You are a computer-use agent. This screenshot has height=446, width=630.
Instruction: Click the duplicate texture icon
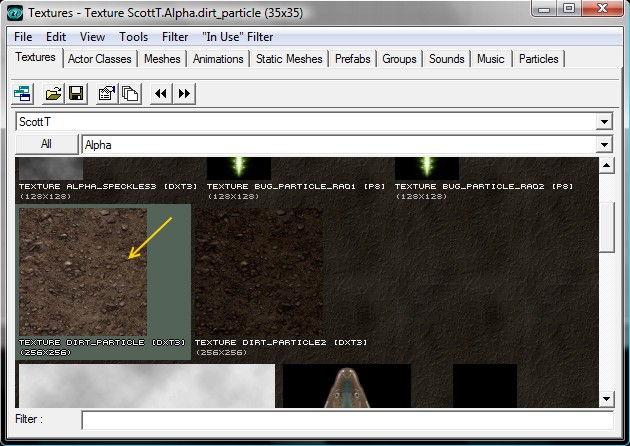tap(129, 94)
